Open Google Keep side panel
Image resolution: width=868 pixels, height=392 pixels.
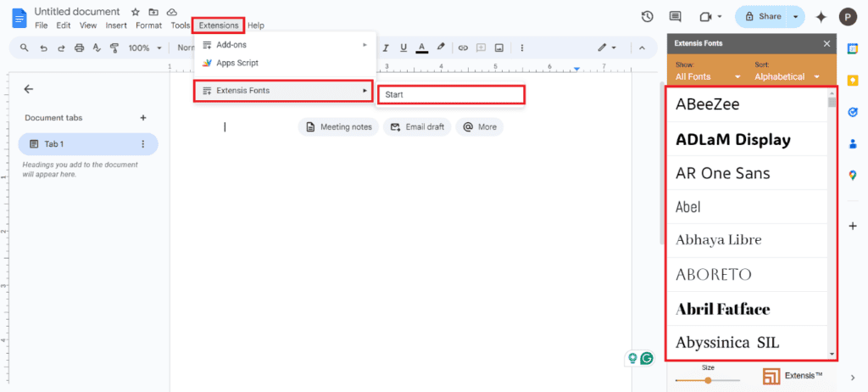(x=853, y=81)
